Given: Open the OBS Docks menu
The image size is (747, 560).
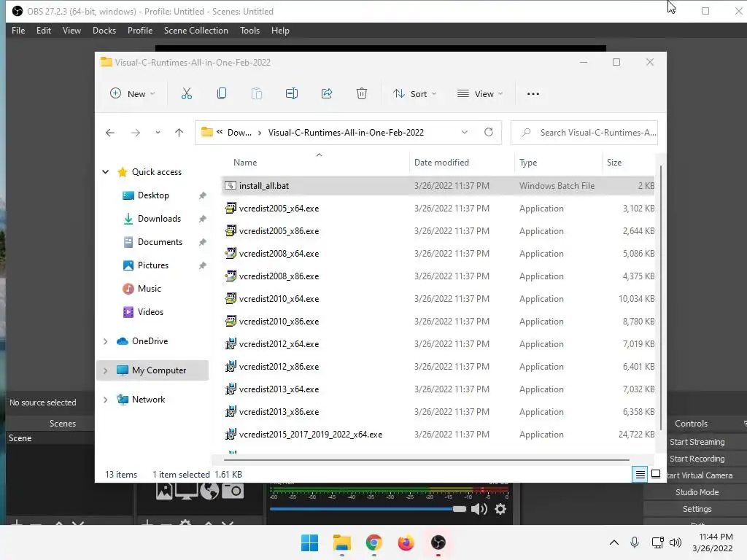Looking at the screenshot, I should 104,31.
